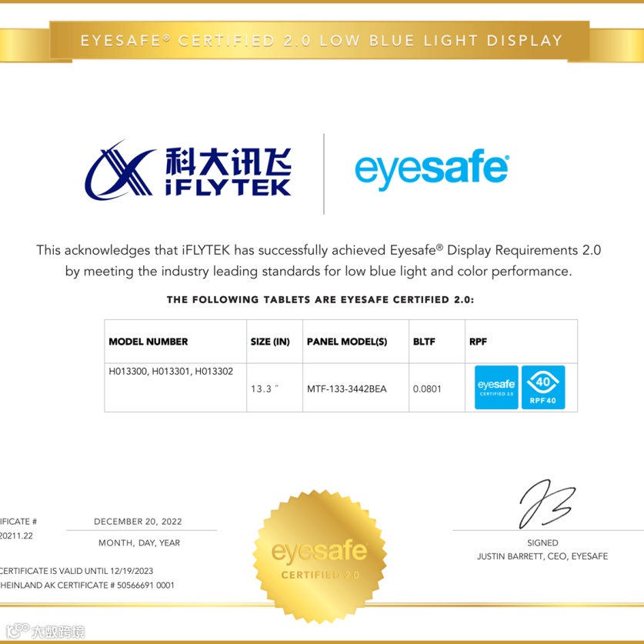Click the certificate number 50566691 0001 line
The height and width of the screenshot is (644, 644).
click(87, 586)
